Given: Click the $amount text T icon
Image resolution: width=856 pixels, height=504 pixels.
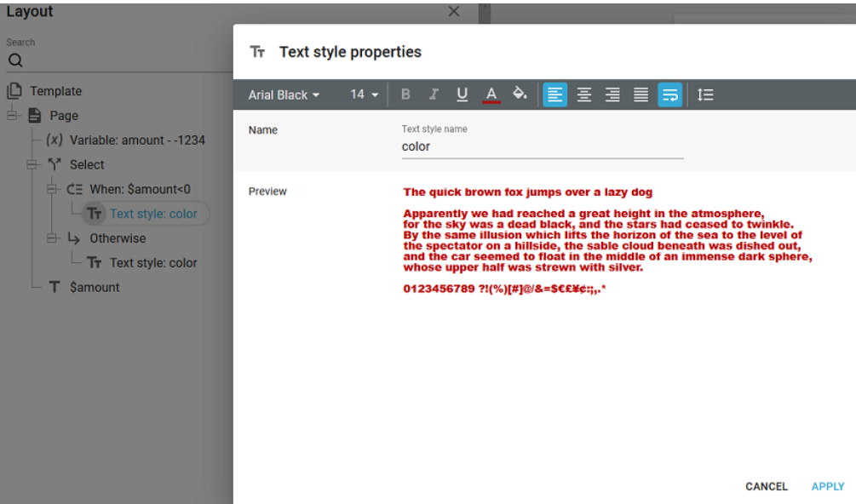Looking at the screenshot, I should [x=54, y=287].
